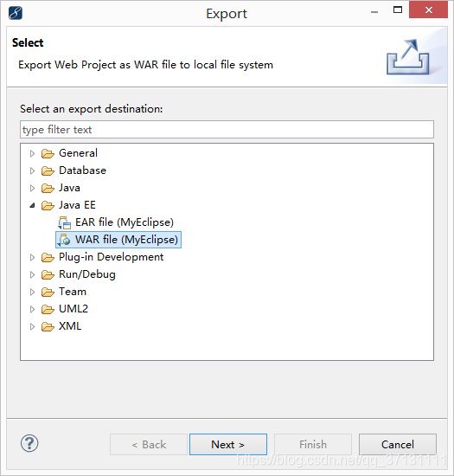
Task: Select the Team tree label
Action: point(73,292)
